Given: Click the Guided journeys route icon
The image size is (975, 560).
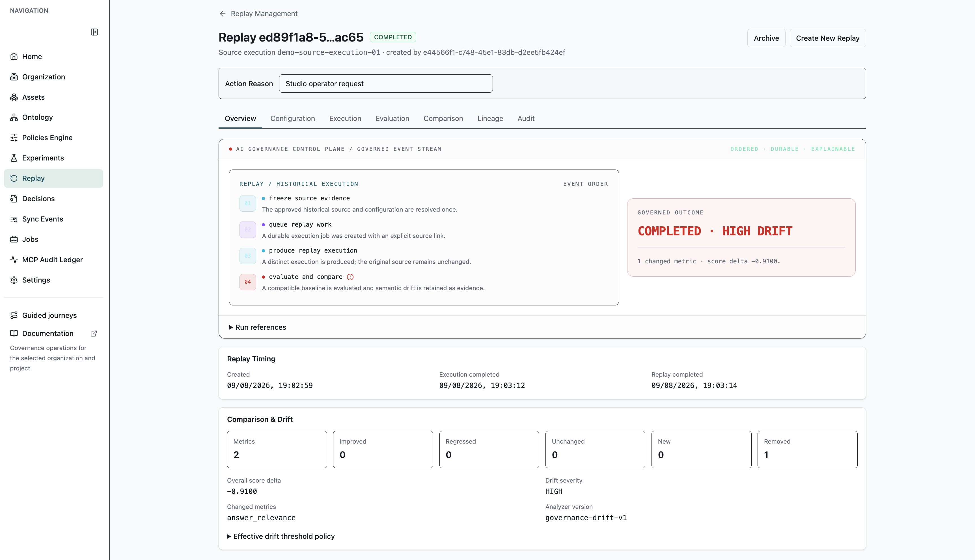Looking at the screenshot, I should coord(14,315).
